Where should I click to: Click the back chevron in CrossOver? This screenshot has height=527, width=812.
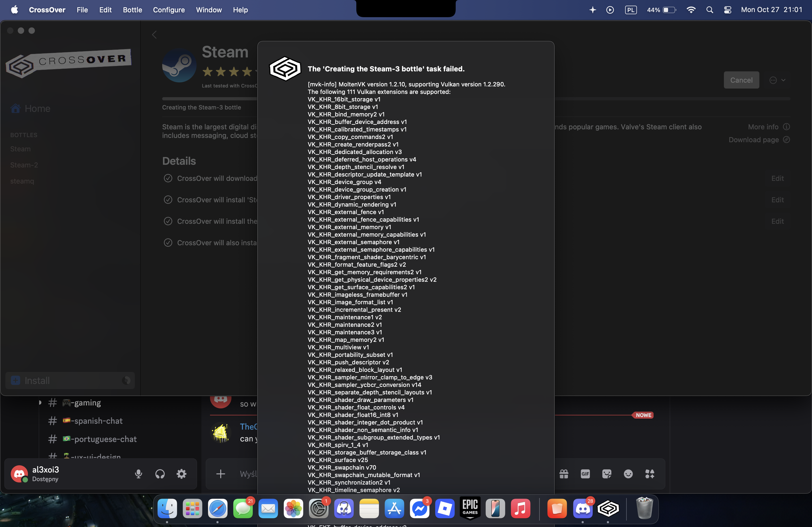[x=154, y=34]
